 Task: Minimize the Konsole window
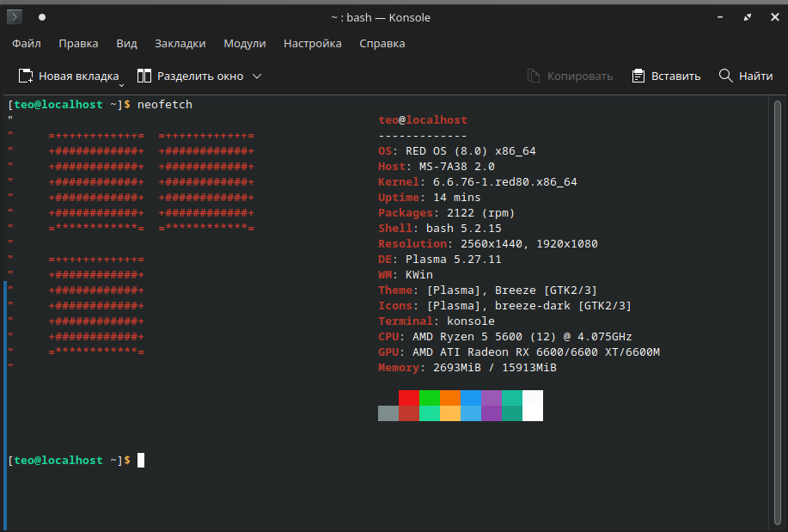[720, 17]
